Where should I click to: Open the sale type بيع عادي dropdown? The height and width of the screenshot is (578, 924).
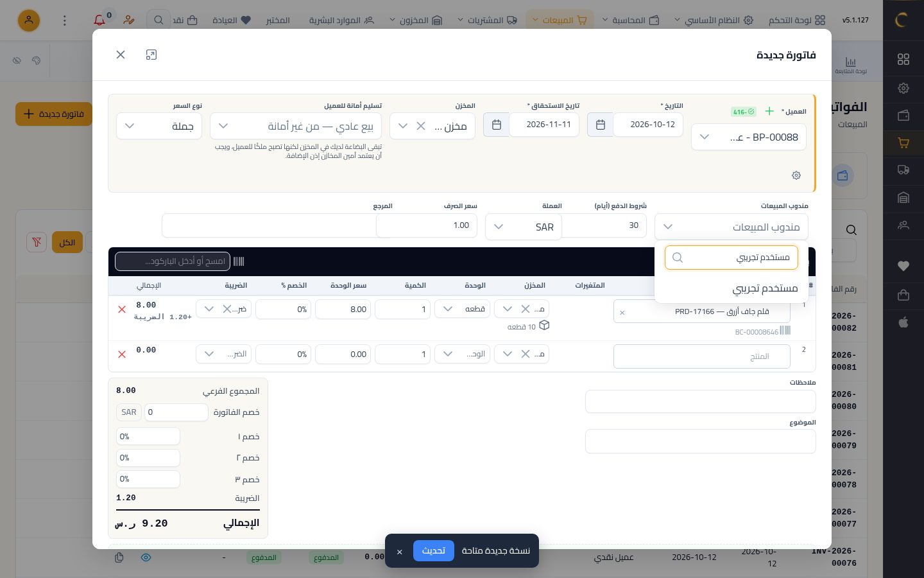click(x=296, y=126)
